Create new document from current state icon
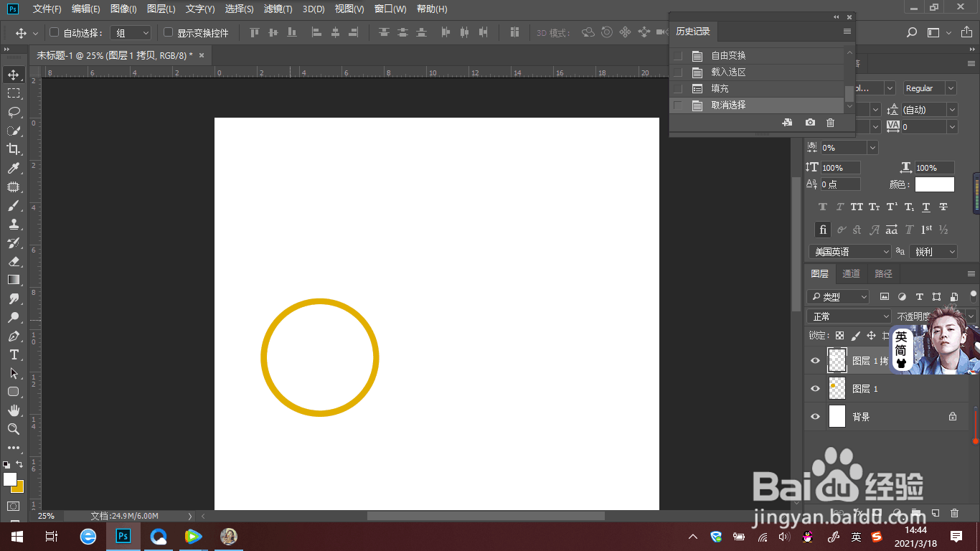The width and height of the screenshot is (980, 551). [x=788, y=123]
